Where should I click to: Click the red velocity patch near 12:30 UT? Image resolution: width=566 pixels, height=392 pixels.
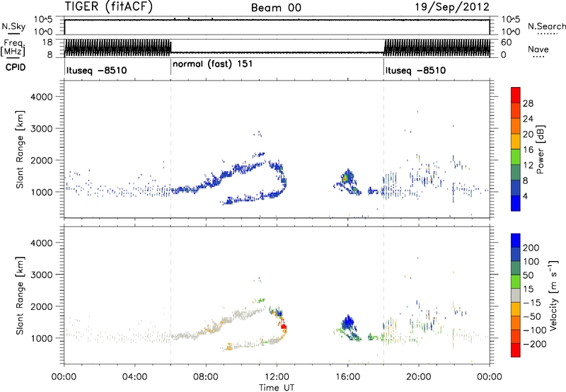point(284,326)
